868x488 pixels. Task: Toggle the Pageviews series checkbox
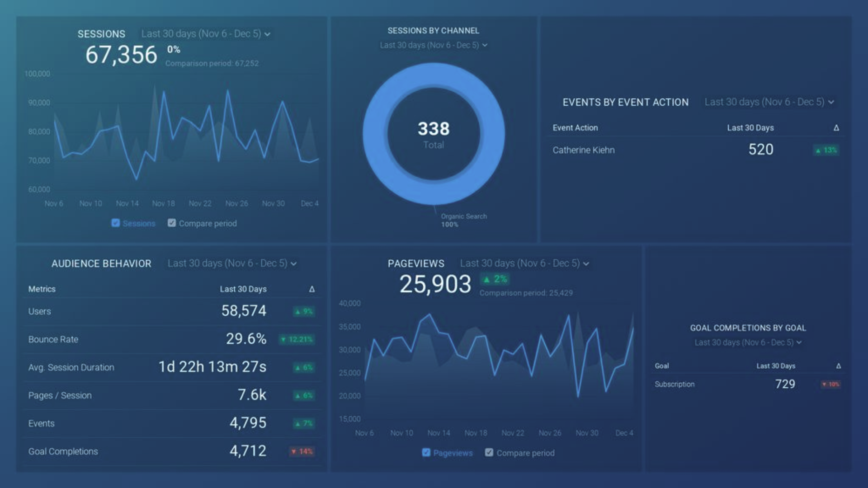tap(426, 453)
